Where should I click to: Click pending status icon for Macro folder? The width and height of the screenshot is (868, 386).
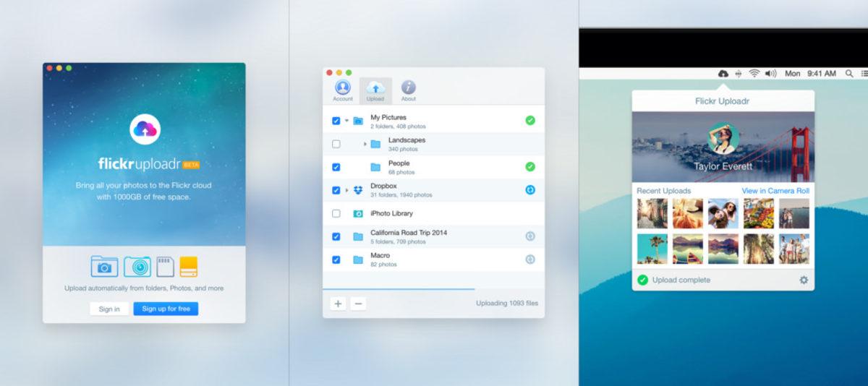pyautogui.click(x=530, y=260)
